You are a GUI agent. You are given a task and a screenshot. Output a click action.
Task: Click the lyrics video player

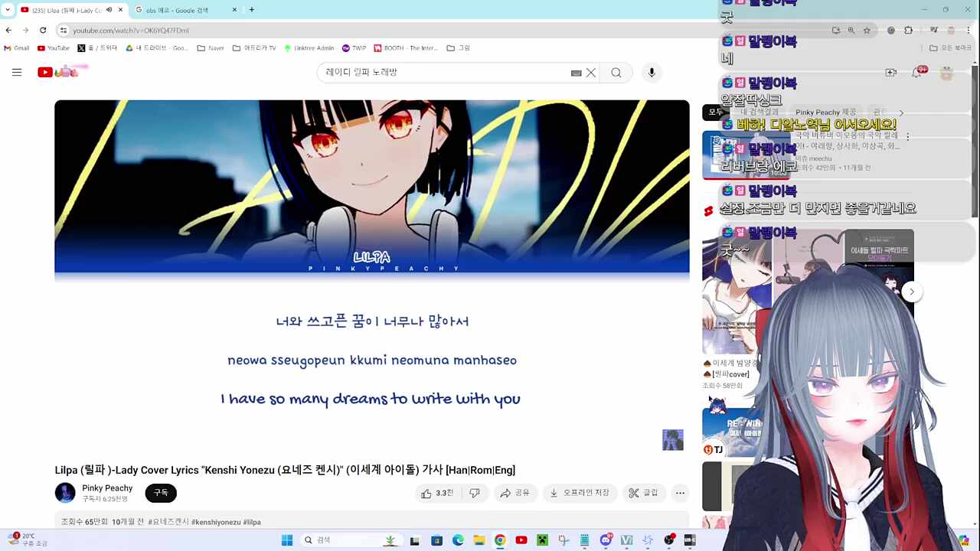click(x=372, y=279)
